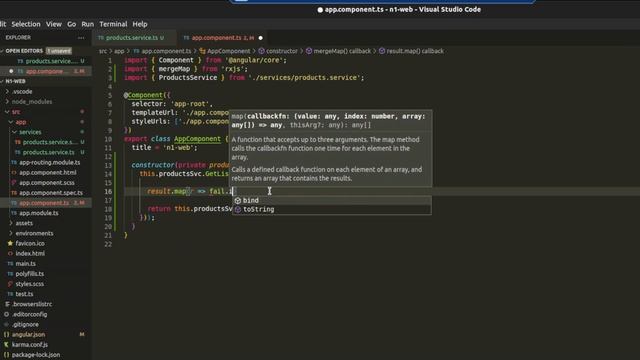Open package-lock.json file
This screenshot has width=640, height=360.
36,355
